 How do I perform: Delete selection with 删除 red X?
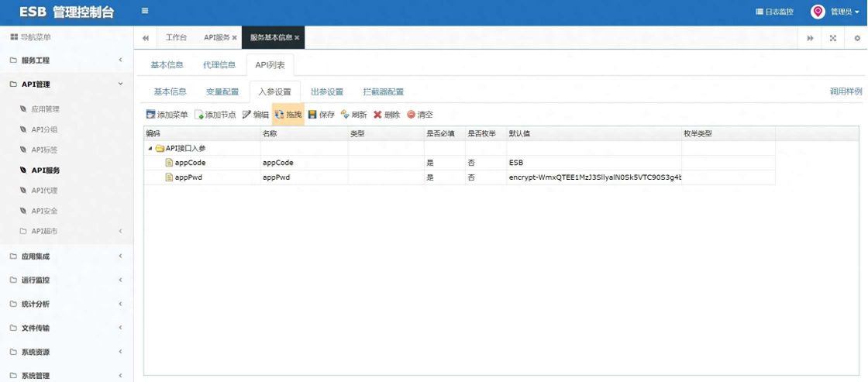pos(387,115)
